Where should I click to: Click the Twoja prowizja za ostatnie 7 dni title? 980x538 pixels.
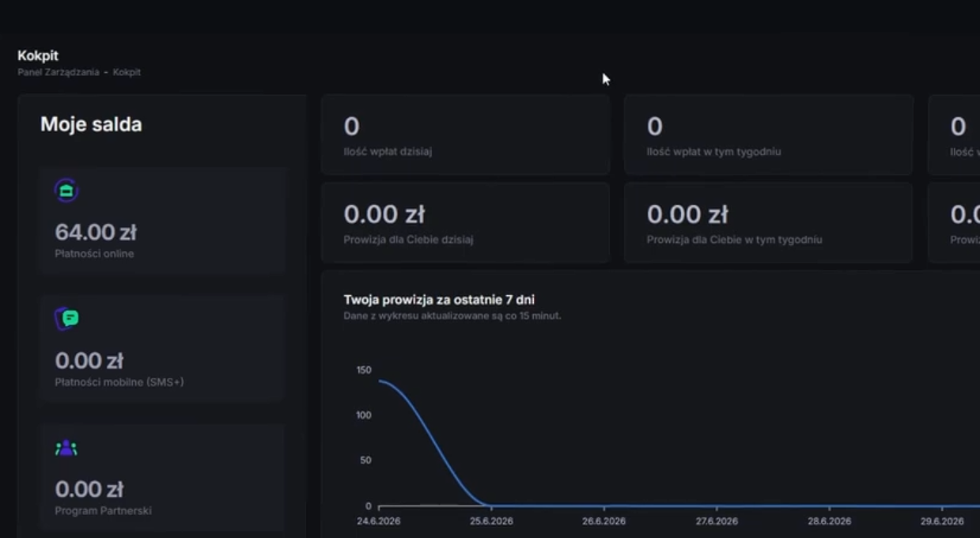tap(439, 300)
